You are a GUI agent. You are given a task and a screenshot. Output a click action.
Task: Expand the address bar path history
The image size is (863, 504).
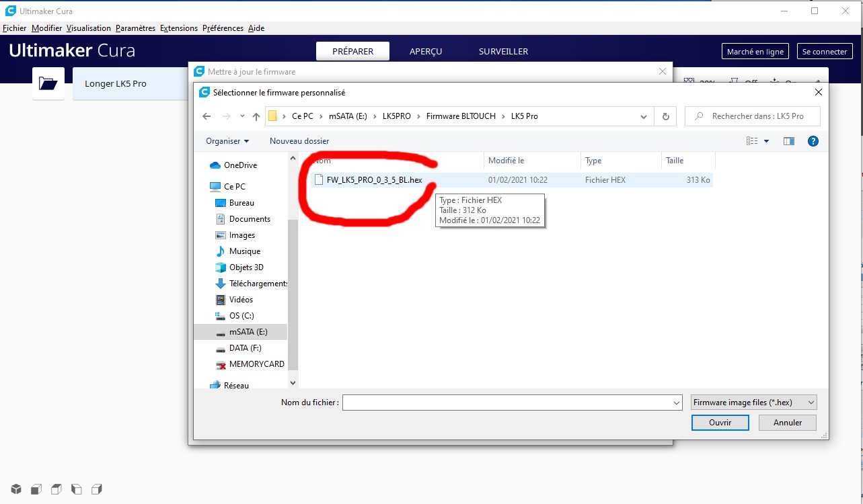click(644, 116)
